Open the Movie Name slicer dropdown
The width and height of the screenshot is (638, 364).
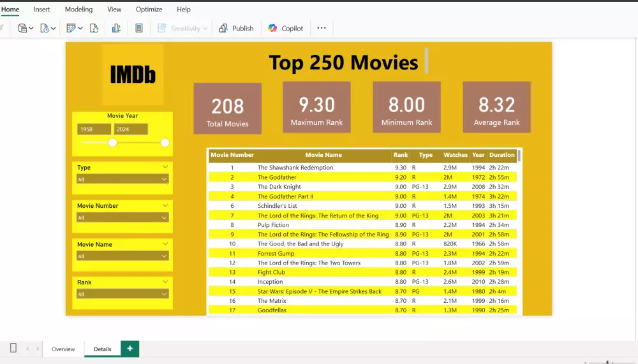click(122, 256)
